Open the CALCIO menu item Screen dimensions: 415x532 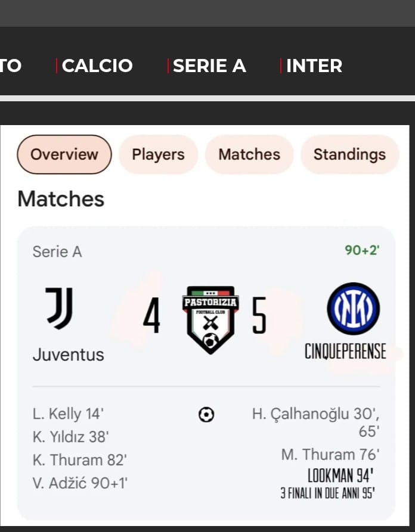point(97,66)
